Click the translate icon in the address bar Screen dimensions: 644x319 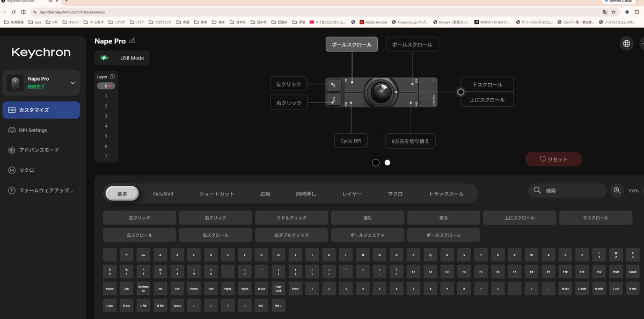[605, 11]
